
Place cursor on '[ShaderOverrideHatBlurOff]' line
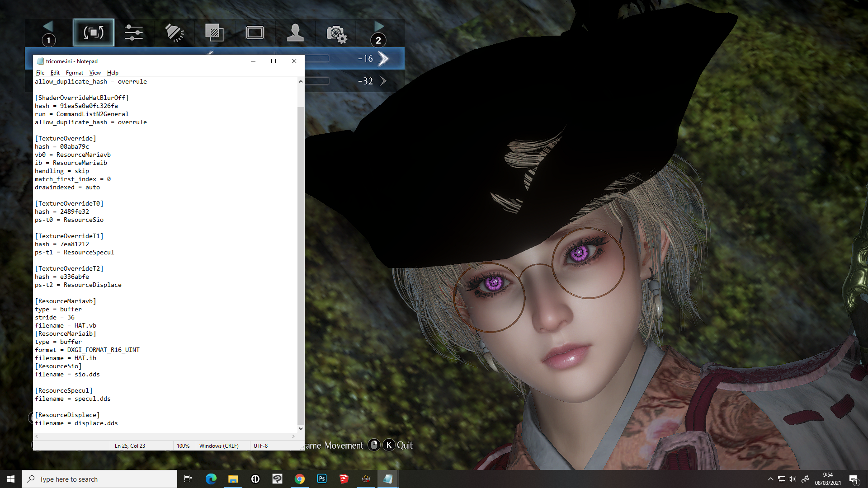pos(82,98)
